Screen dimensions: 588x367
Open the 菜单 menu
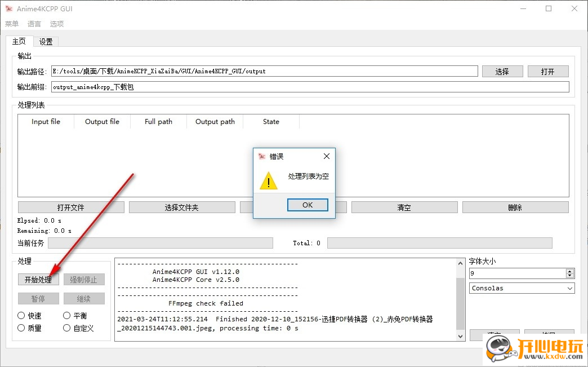[x=12, y=24]
